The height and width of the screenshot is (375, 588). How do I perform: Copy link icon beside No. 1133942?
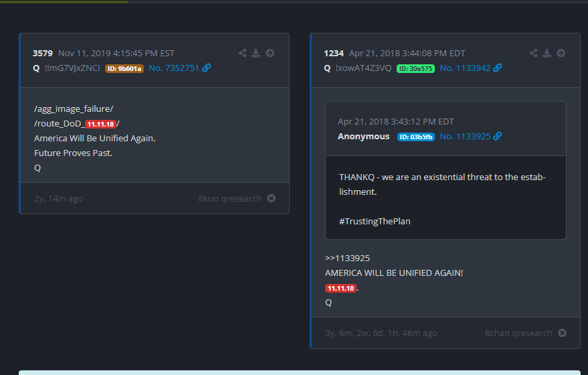tap(498, 68)
